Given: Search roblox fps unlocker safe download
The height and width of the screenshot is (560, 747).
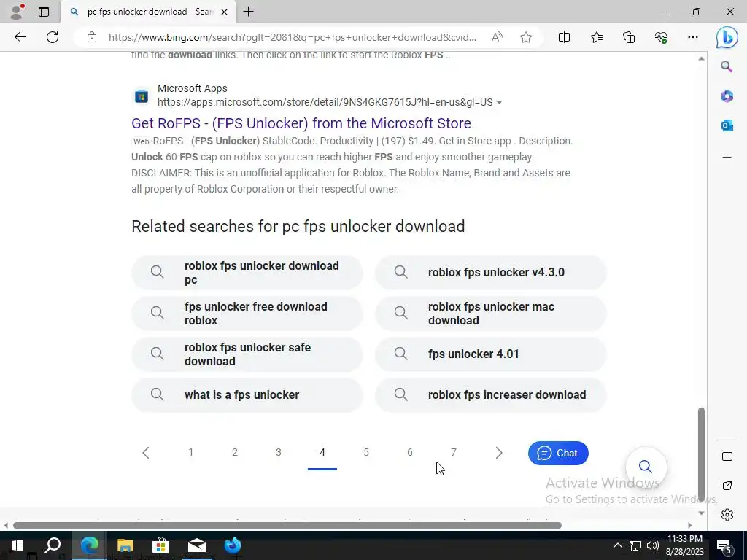Looking at the screenshot, I should (247, 354).
